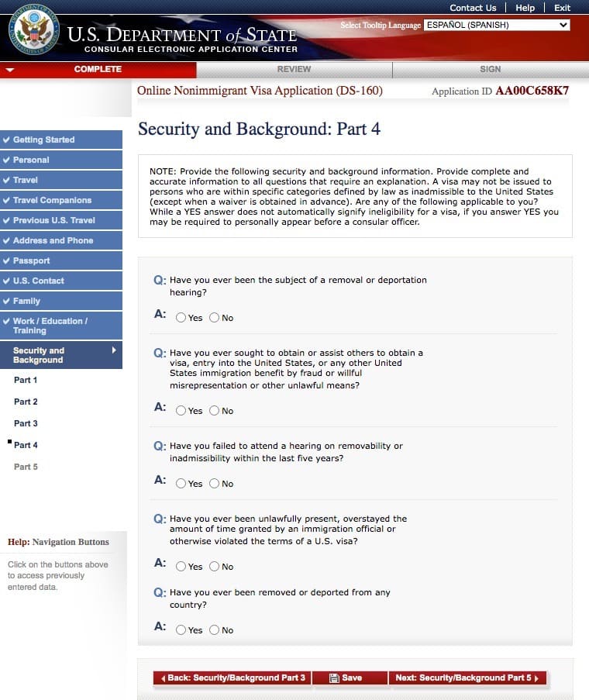Viewport: 589px width, 700px height.
Task: Click the red arrow beside COMPLETE
Action: tap(9, 70)
